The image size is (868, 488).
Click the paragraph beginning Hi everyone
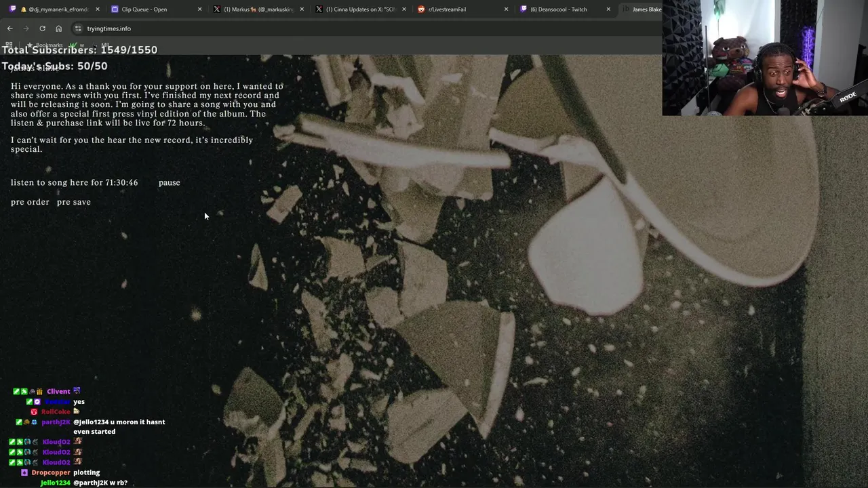click(x=147, y=104)
